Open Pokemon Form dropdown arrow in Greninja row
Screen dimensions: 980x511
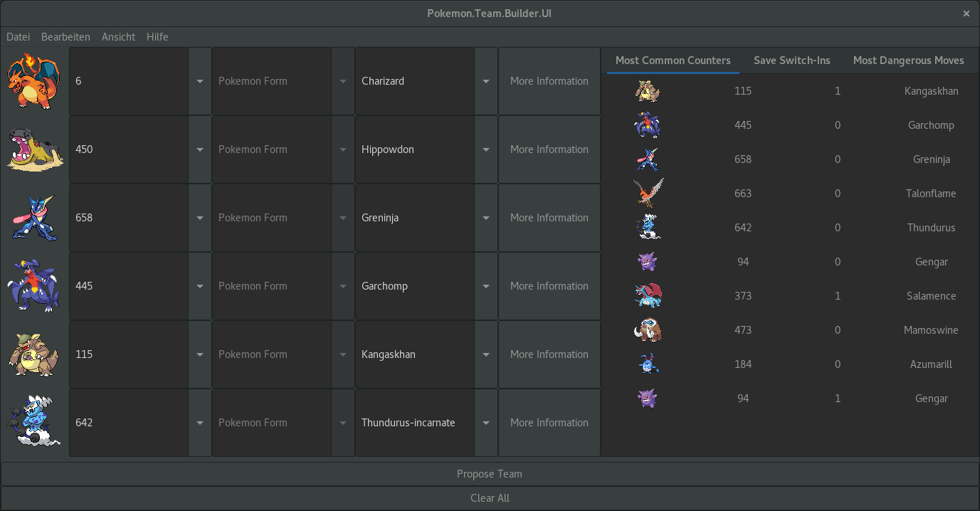point(343,218)
